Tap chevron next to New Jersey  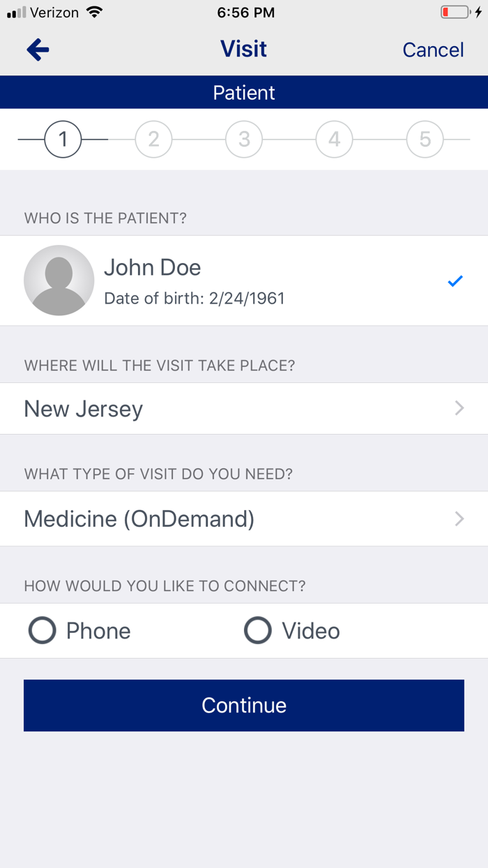pyautogui.click(x=459, y=409)
